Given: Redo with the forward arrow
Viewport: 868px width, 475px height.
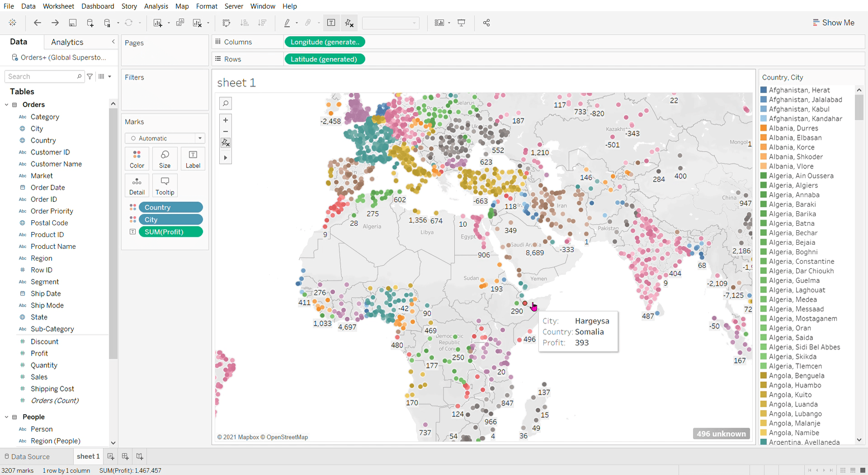Looking at the screenshot, I should coord(55,23).
